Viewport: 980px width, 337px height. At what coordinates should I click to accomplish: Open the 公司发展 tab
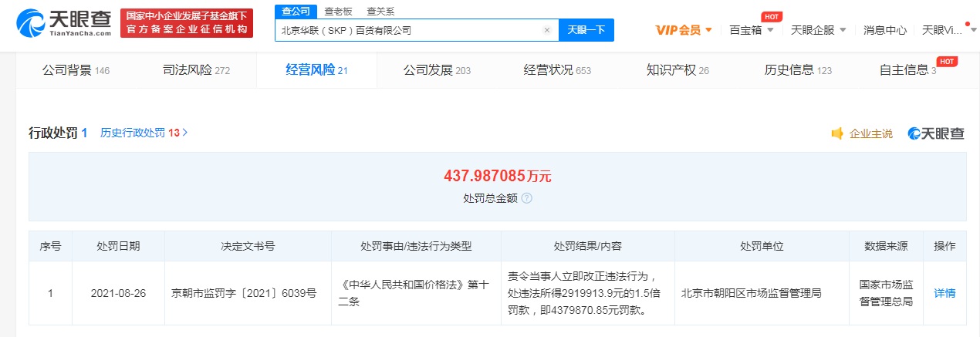(436, 70)
